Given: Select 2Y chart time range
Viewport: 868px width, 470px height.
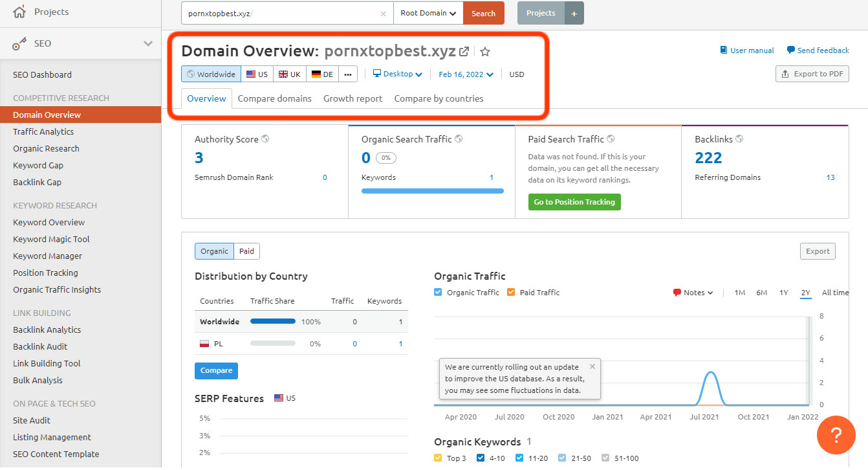Looking at the screenshot, I should click(805, 293).
